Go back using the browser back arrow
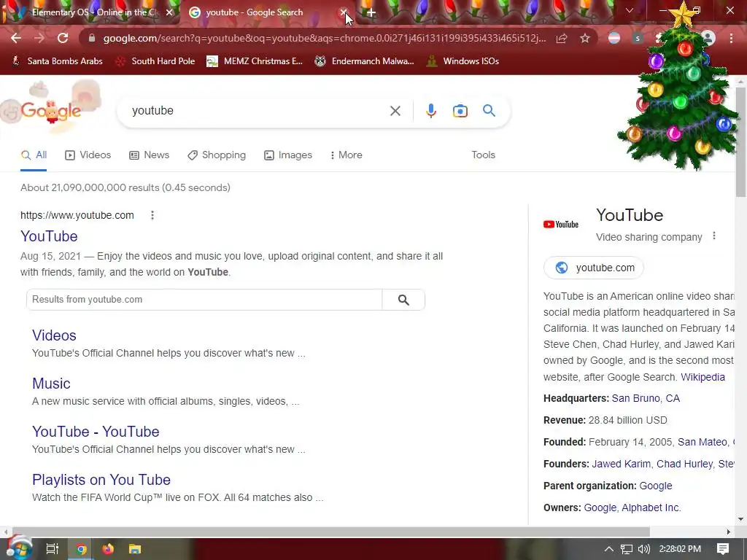The width and height of the screenshot is (747, 560). tap(16, 38)
